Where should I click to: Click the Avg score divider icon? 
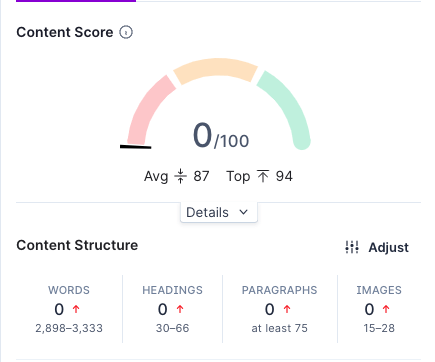pyautogui.click(x=180, y=176)
